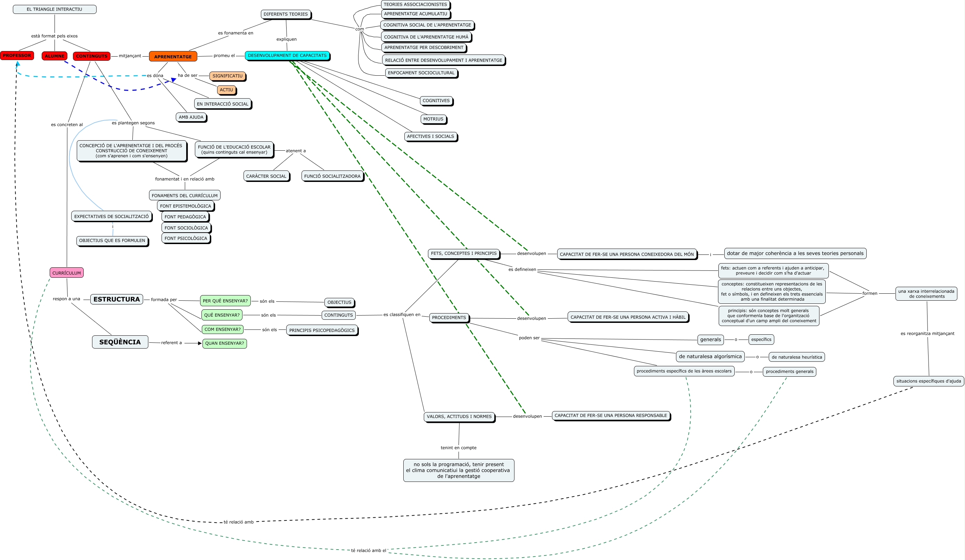Select VALORS, ACTITUDS I NORMES node

[459, 417]
